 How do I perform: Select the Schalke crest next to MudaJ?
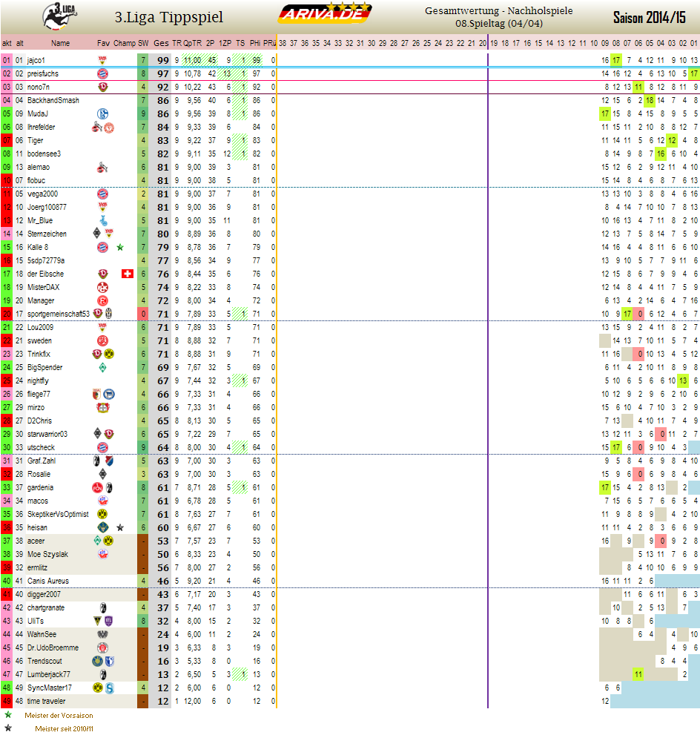(x=103, y=113)
